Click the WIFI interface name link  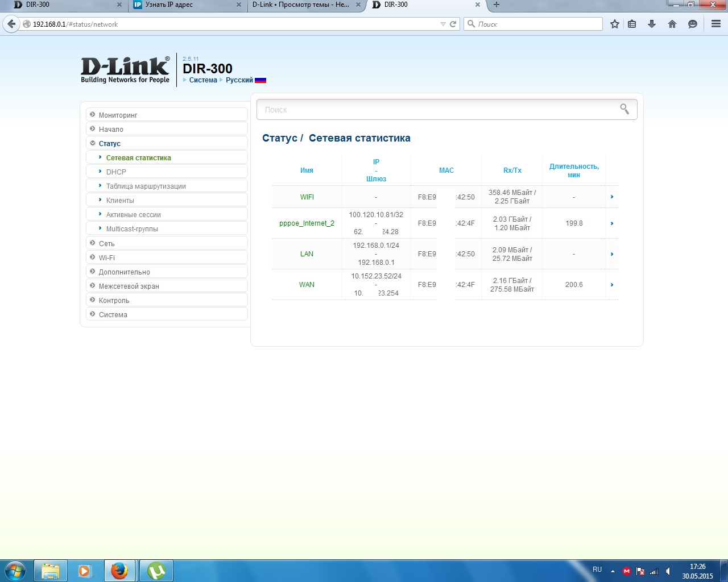(307, 197)
